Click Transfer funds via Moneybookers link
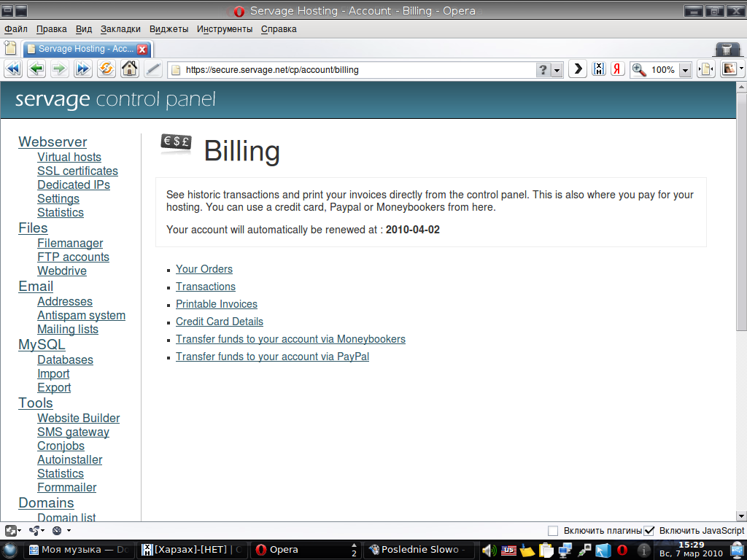The width and height of the screenshot is (747, 560). [290, 339]
